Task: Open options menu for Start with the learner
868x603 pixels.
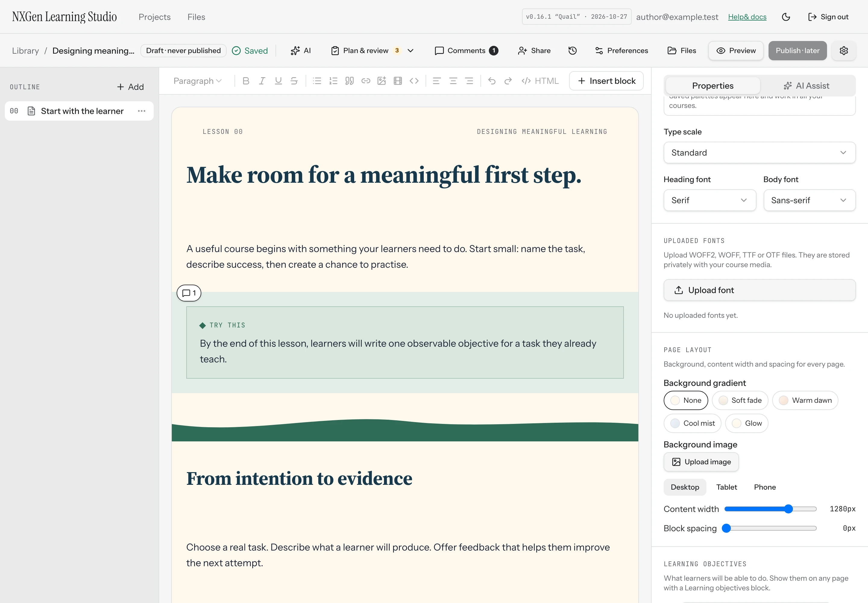Action: pyautogui.click(x=142, y=111)
